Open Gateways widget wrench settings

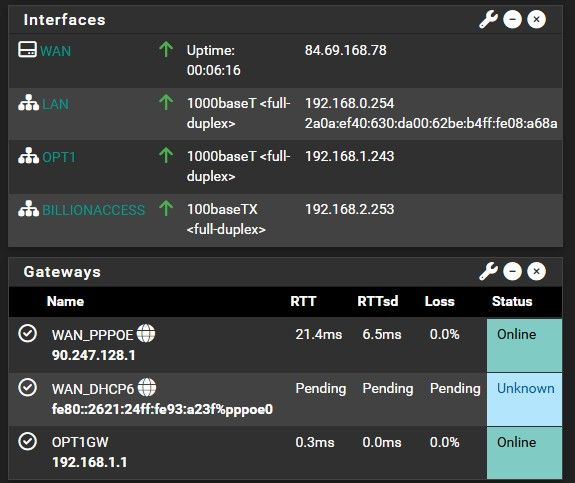pyautogui.click(x=488, y=271)
